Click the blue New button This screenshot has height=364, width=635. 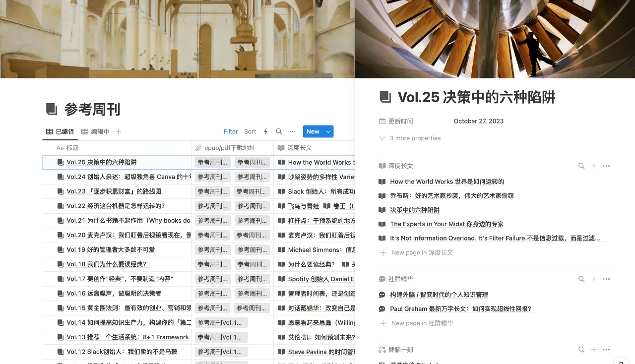[x=313, y=131]
